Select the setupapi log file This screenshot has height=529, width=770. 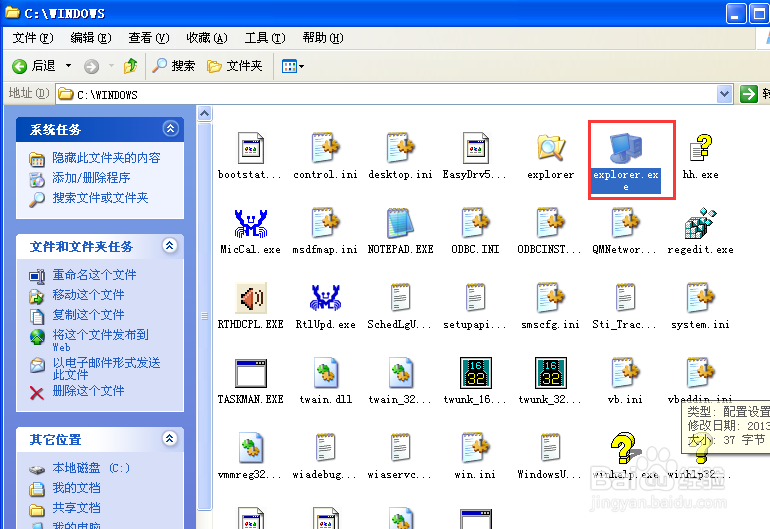475,298
